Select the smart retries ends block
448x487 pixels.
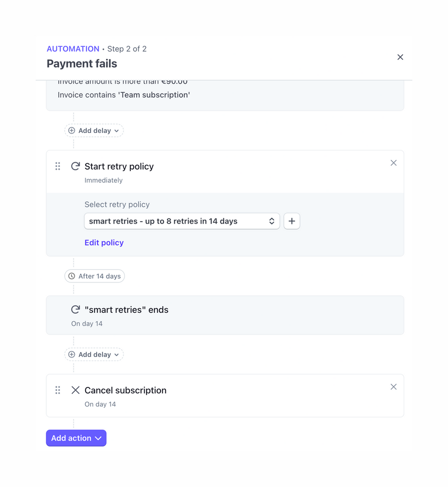(224, 315)
